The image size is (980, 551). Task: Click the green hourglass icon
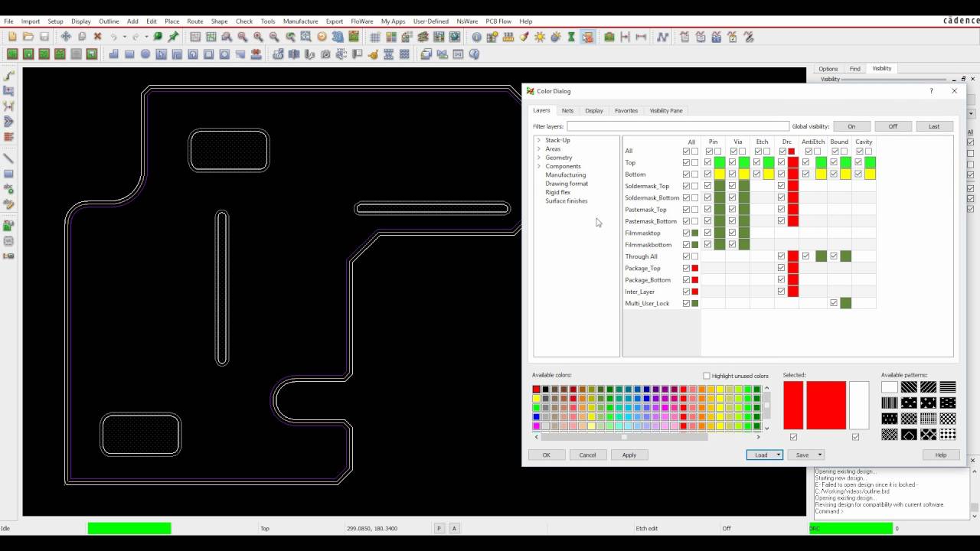tap(571, 37)
